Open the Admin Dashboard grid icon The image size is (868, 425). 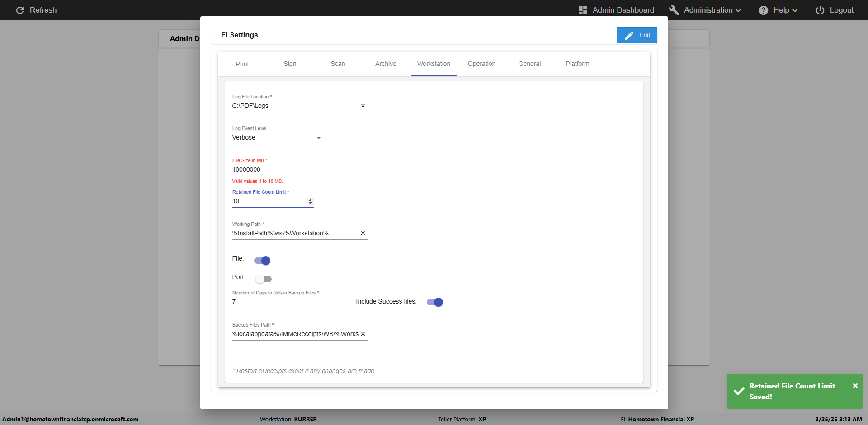583,10
